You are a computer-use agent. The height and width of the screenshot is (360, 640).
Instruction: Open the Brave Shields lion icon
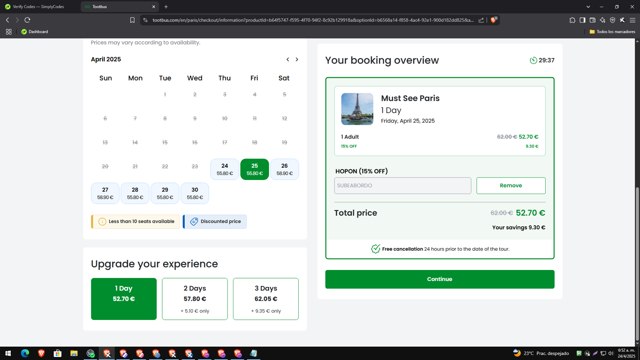493,20
